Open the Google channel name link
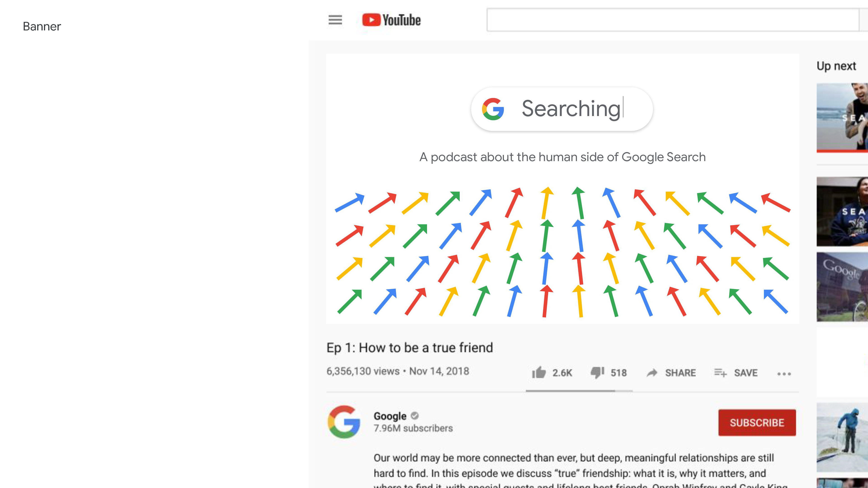This screenshot has width=868, height=488. [390, 416]
